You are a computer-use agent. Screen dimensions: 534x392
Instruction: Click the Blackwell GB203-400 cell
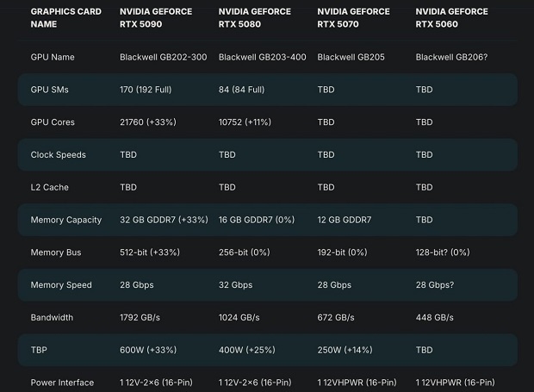click(x=263, y=57)
